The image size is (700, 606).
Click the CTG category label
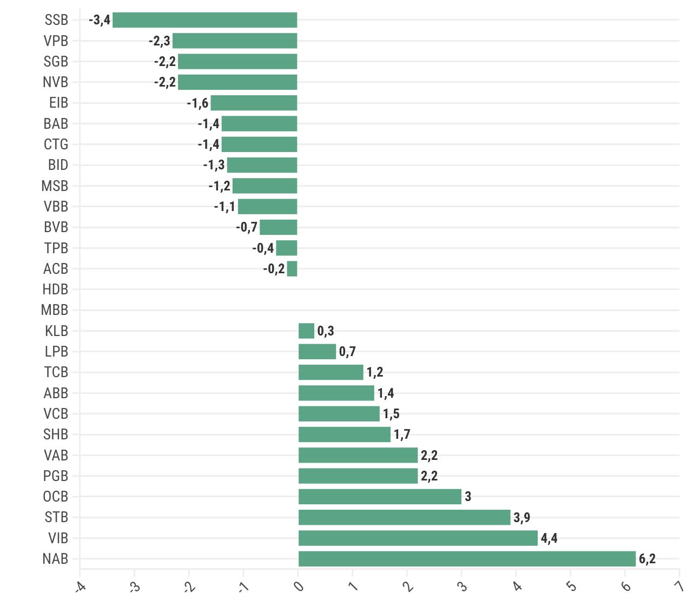click(x=56, y=144)
